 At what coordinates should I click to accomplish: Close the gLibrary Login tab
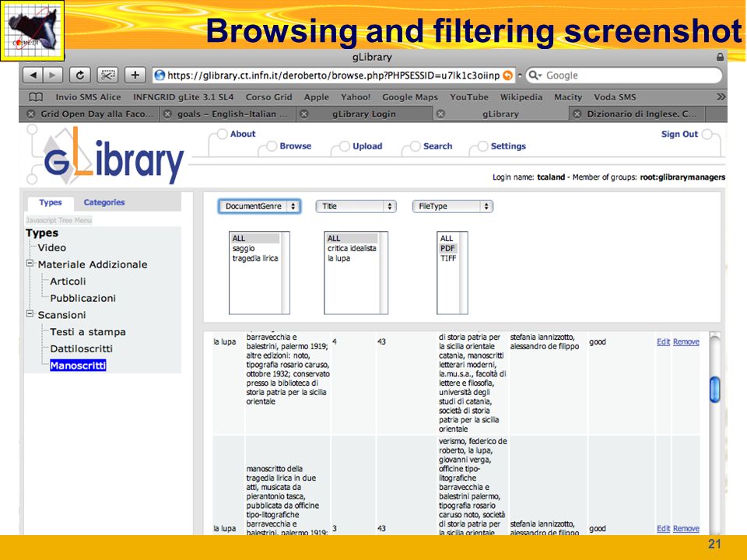(x=304, y=114)
